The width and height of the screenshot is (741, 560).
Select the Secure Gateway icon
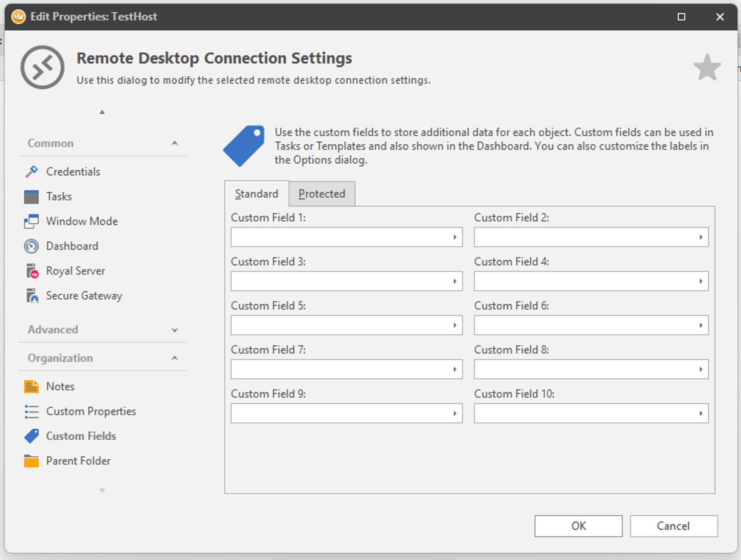click(32, 296)
